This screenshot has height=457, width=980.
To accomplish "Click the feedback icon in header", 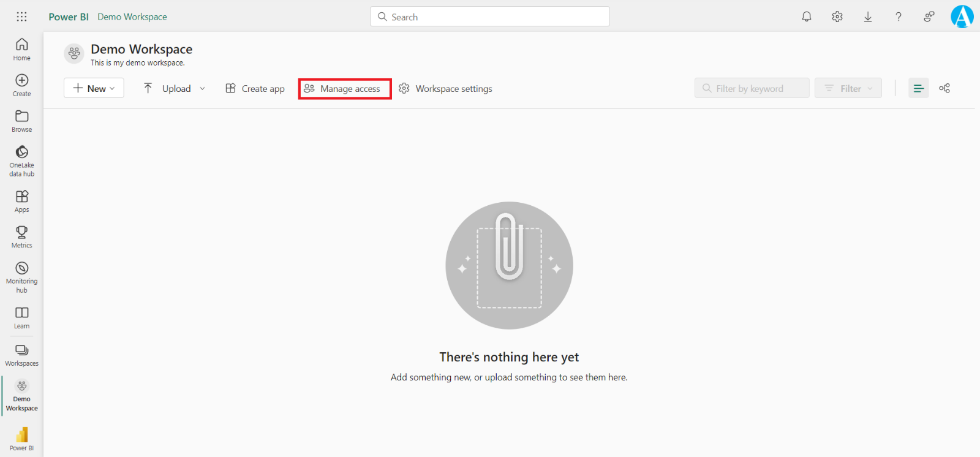I will point(929,17).
